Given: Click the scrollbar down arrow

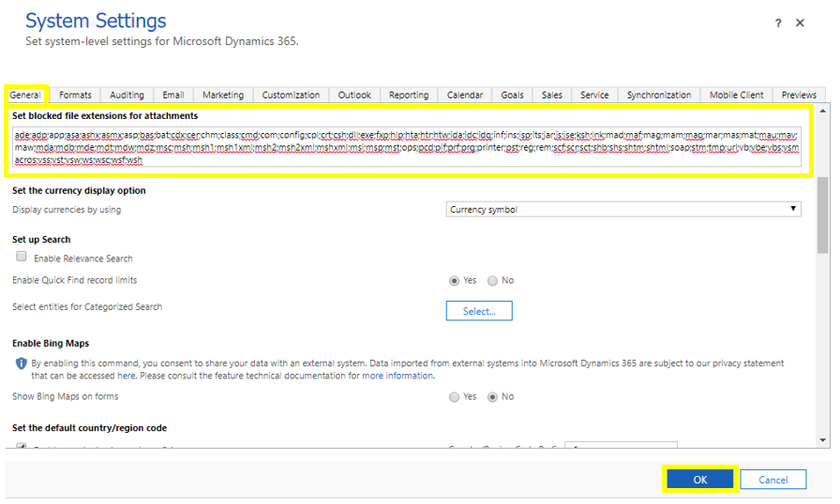Looking at the screenshot, I should pos(823,440).
